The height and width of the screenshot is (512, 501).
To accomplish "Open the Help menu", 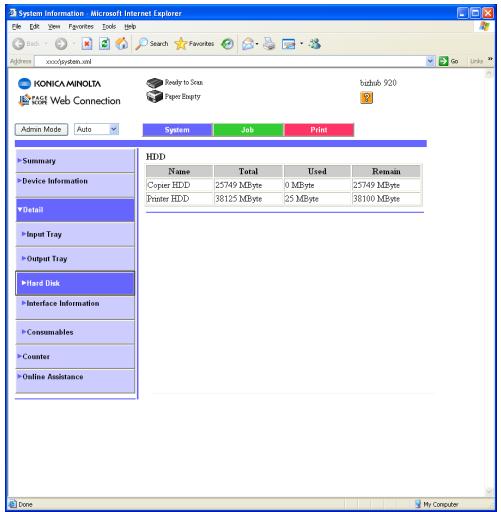I will tap(130, 27).
